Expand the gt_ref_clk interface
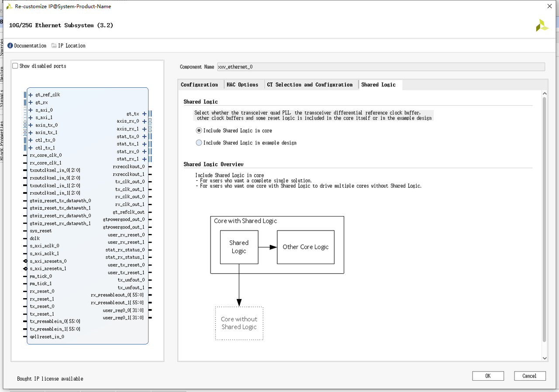The height and width of the screenshot is (392, 559). pyautogui.click(x=31, y=95)
